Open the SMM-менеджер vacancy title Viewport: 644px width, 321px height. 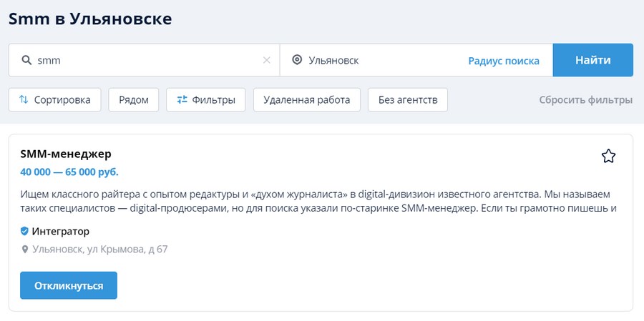[x=66, y=154]
